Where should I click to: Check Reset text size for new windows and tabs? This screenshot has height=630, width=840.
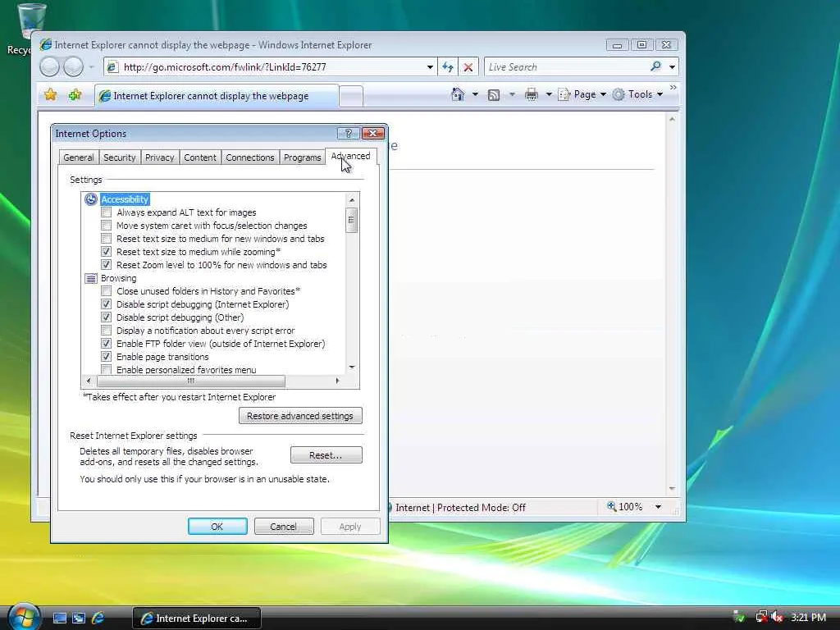(106, 239)
